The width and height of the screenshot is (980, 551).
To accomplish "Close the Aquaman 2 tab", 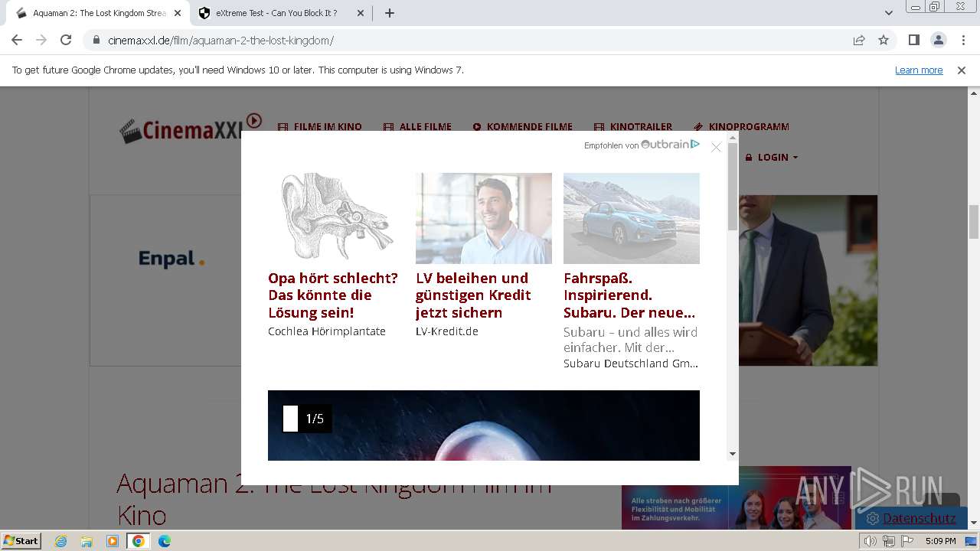I will pos(178,13).
